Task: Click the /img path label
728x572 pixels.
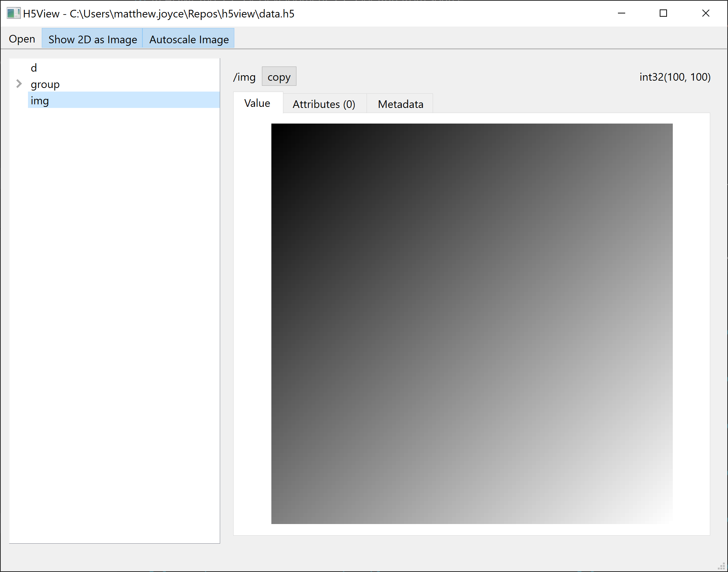Action: click(244, 77)
